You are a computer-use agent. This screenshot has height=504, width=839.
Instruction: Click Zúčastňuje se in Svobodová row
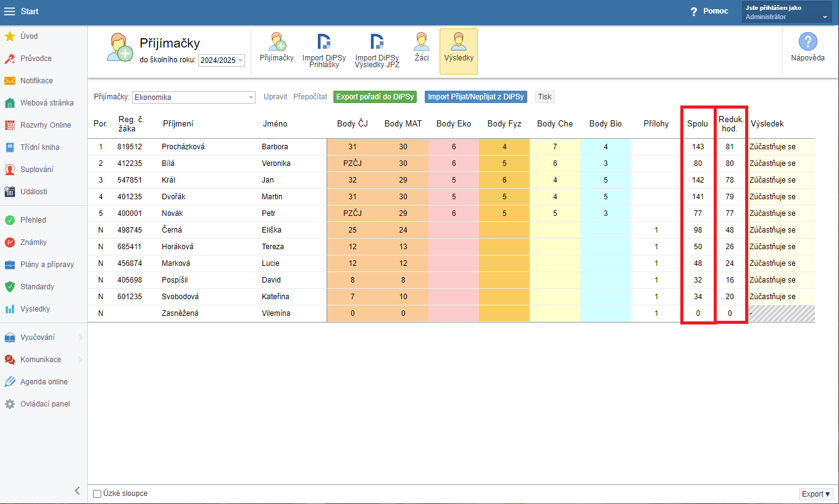tap(772, 297)
